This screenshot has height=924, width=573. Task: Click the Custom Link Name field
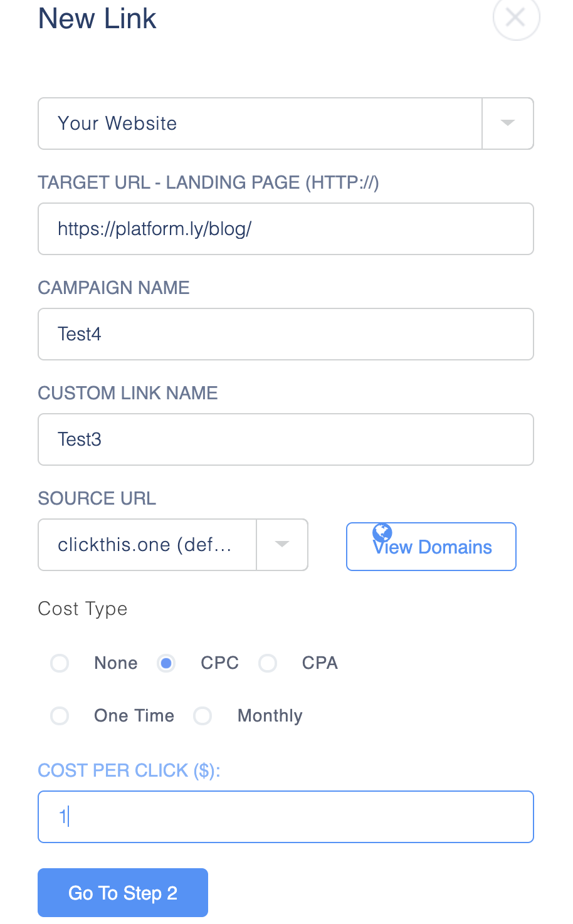tap(285, 439)
